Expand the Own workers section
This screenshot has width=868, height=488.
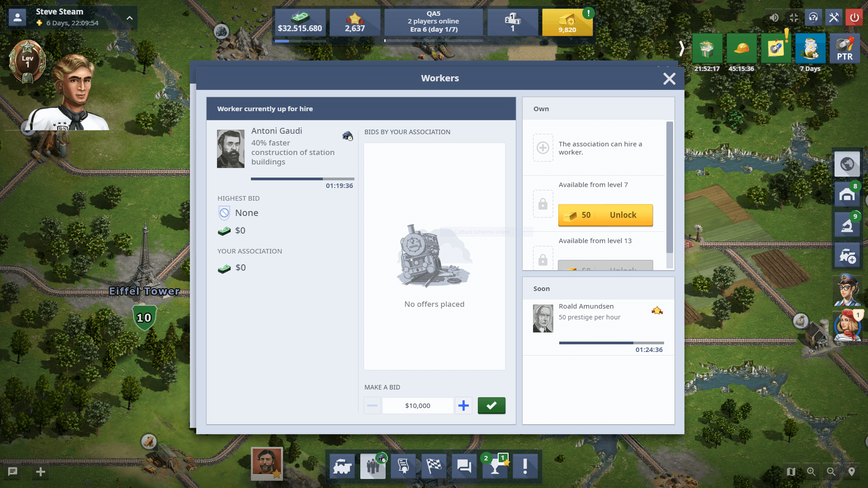pos(541,108)
